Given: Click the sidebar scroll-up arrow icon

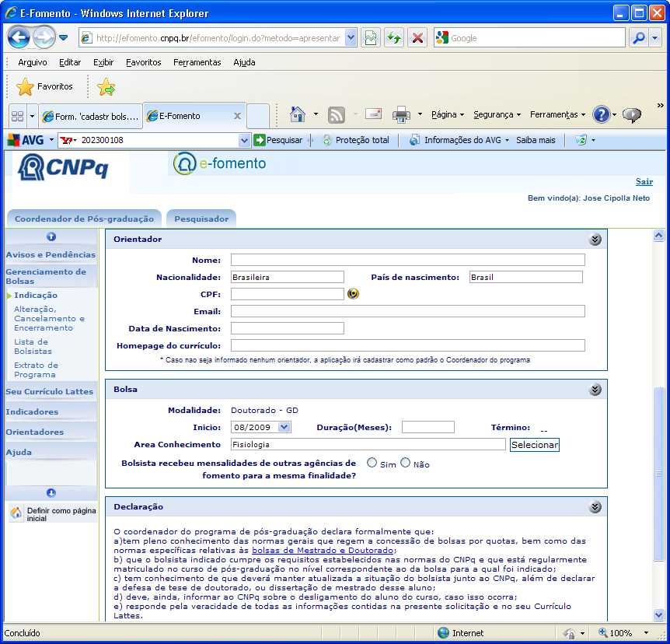Looking at the screenshot, I should (x=51, y=236).
